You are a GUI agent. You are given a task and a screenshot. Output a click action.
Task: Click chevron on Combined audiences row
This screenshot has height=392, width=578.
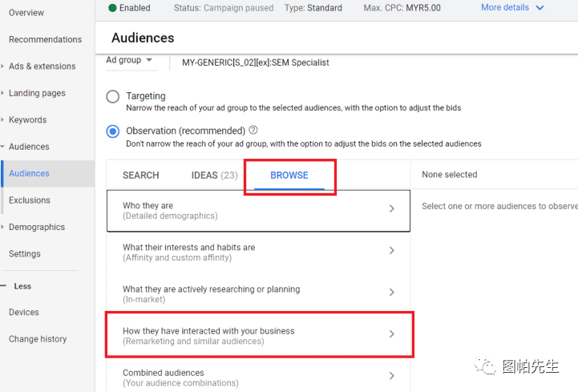click(x=391, y=376)
